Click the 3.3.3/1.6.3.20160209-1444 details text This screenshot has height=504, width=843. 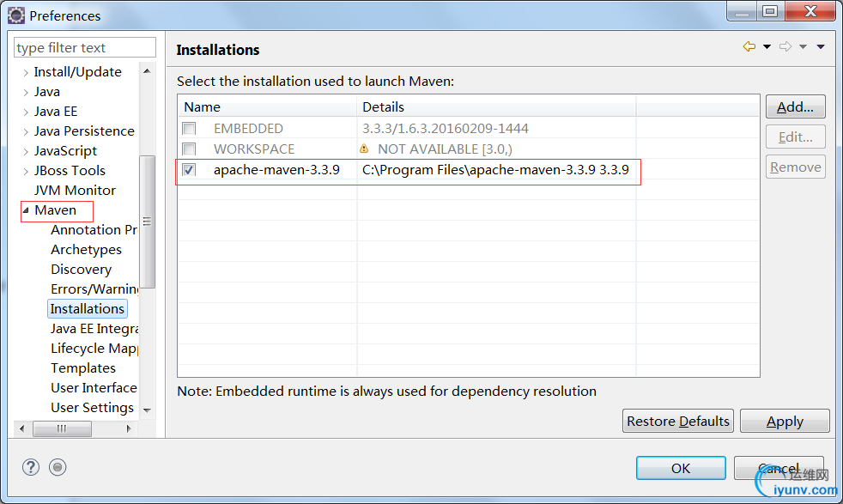446,129
